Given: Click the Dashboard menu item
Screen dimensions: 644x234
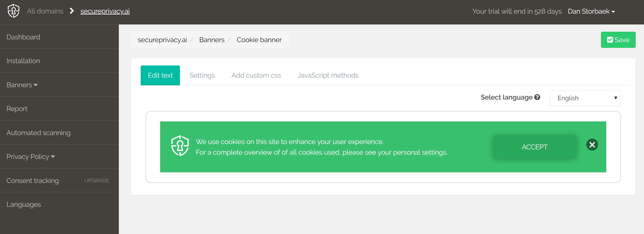Looking at the screenshot, I should click(23, 37).
